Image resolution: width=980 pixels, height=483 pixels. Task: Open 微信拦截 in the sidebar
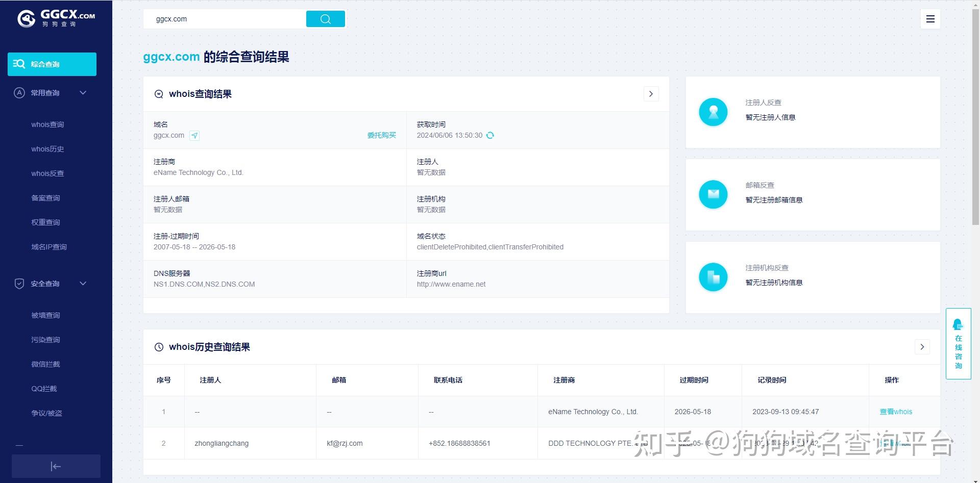point(45,364)
